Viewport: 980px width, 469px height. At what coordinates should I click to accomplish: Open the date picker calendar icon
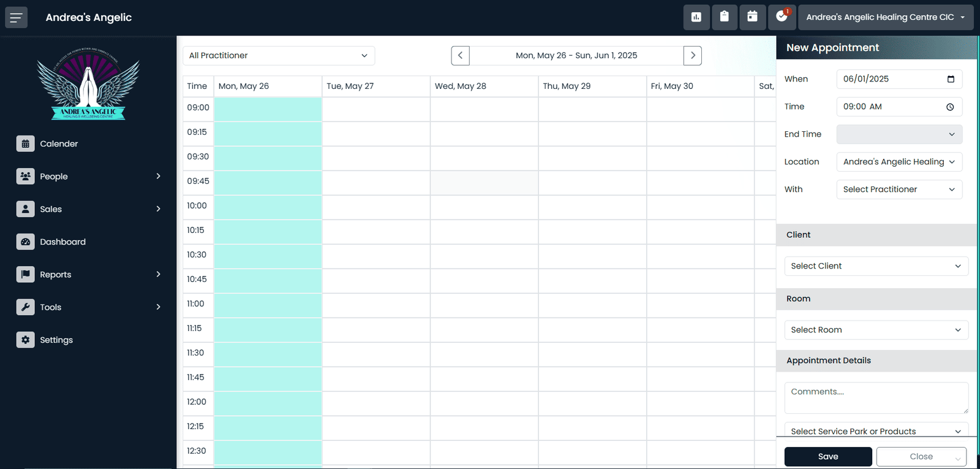click(x=951, y=79)
